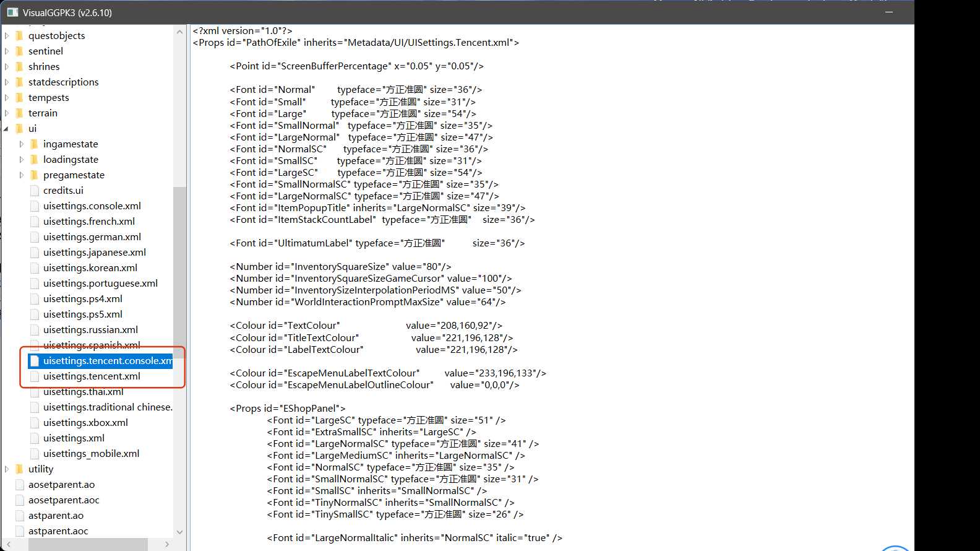
Task: Click the folder icon for pregamestate
Action: [34, 175]
